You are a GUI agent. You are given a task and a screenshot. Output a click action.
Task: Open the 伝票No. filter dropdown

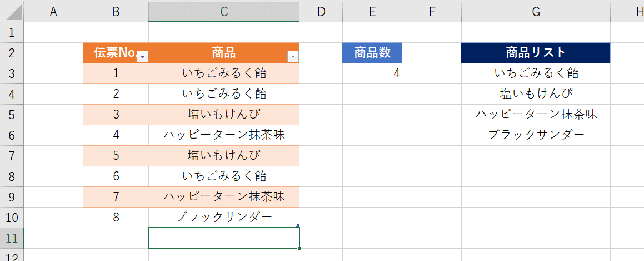[x=142, y=57]
